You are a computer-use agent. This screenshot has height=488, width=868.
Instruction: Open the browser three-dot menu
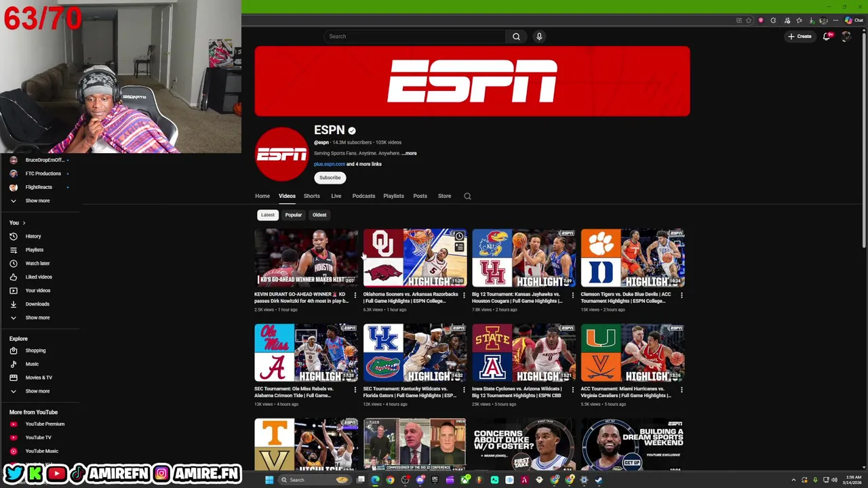[x=835, y=20]
